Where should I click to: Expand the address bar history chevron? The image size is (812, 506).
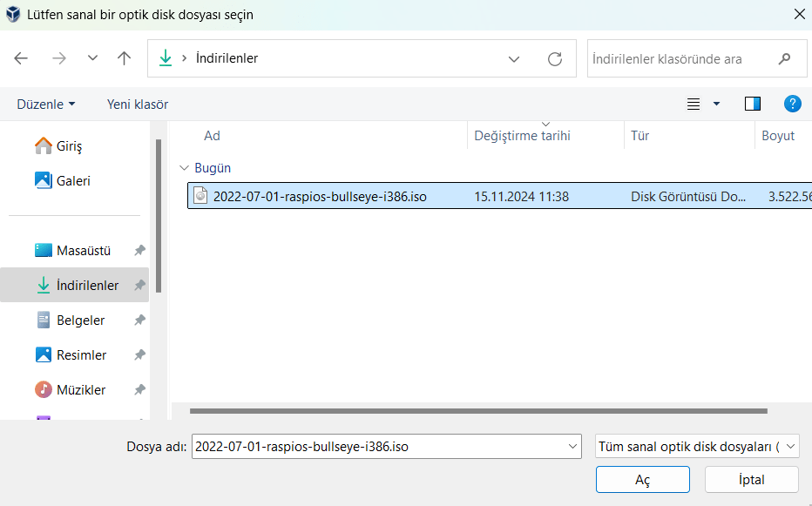click(x=514, y=58)
